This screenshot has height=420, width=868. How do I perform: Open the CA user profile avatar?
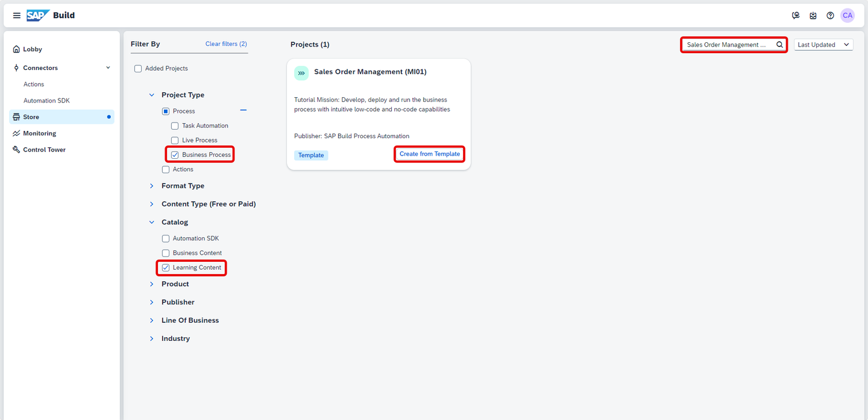pos(848,16)
